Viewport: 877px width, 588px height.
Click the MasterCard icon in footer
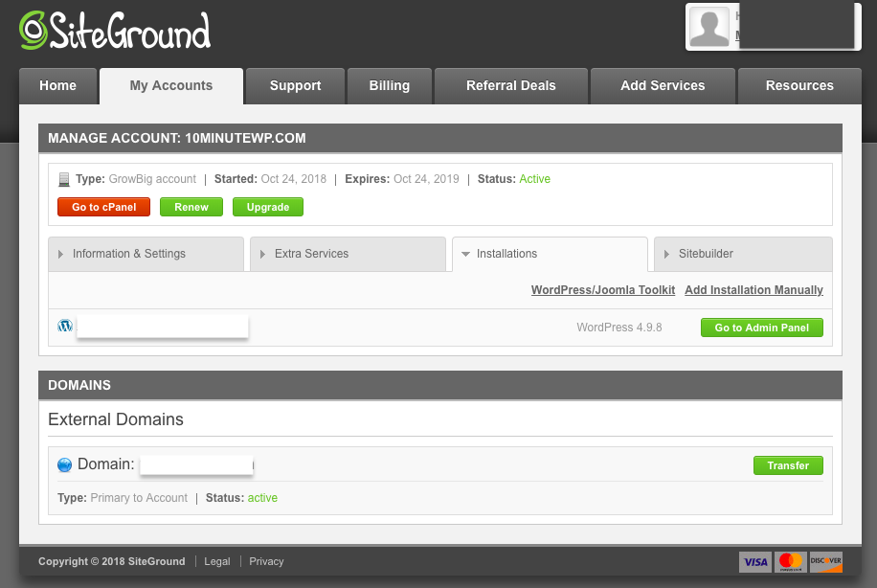pos(790,562)
